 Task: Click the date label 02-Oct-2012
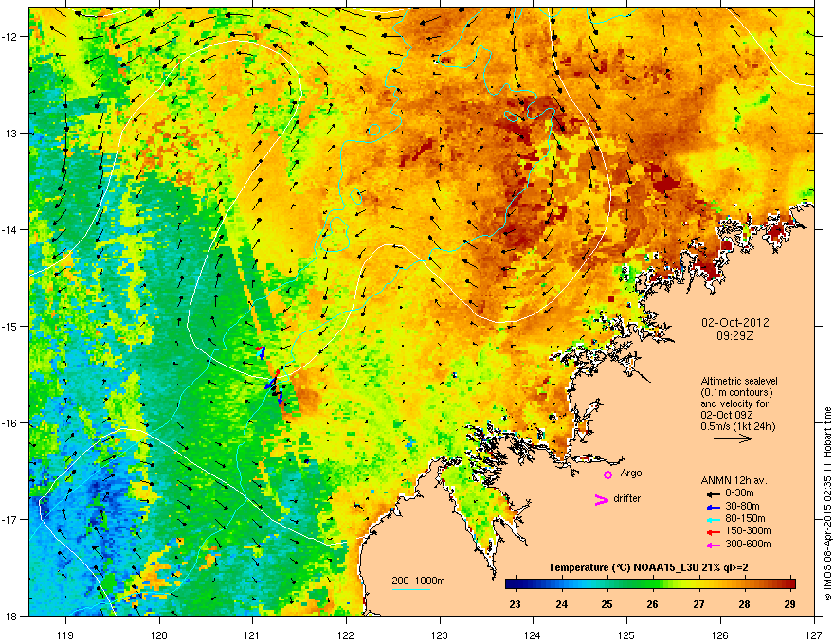(735, 323)
